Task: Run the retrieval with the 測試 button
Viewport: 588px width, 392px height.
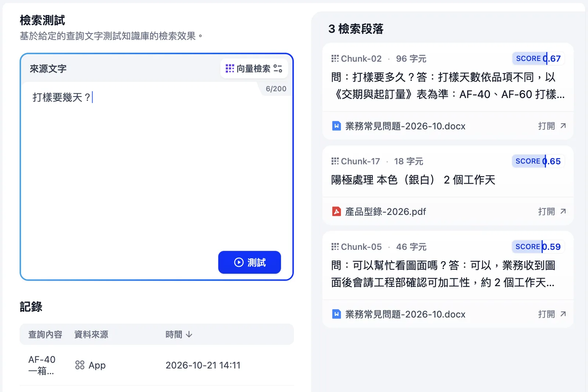Action: coord(250,262)
